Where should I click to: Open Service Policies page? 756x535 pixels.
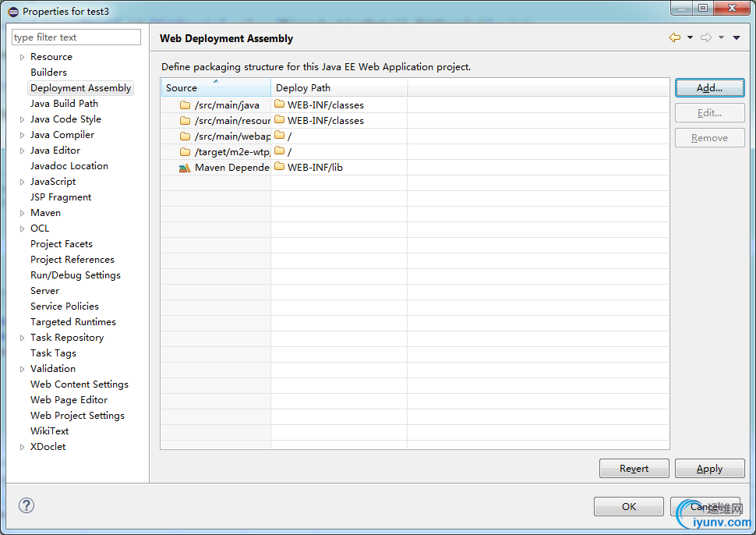coord(65,306)
